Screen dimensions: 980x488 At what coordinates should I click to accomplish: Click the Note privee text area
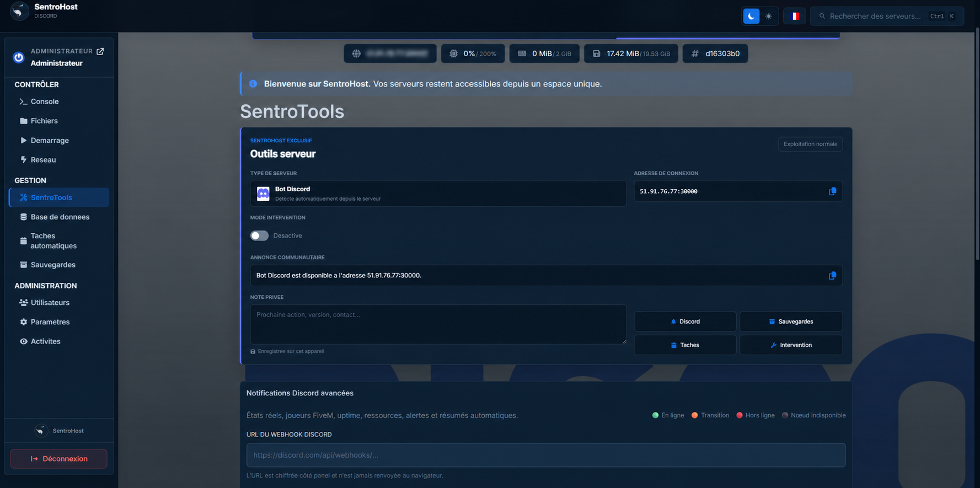438,324
